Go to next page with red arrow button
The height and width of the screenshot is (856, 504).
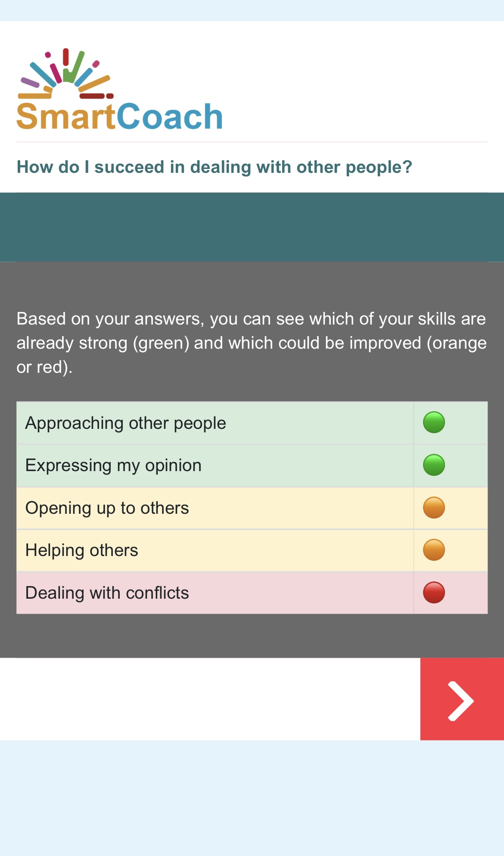(x=462, y=699)
